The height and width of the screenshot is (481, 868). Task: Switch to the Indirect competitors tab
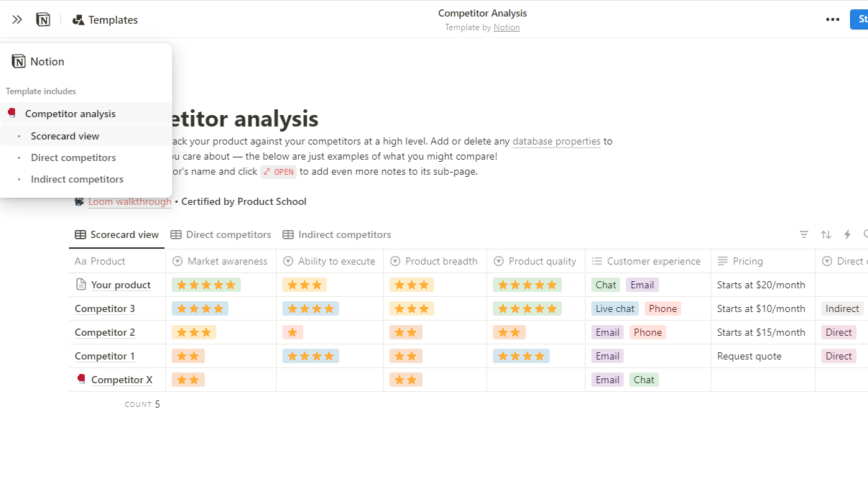coord(337,234)
